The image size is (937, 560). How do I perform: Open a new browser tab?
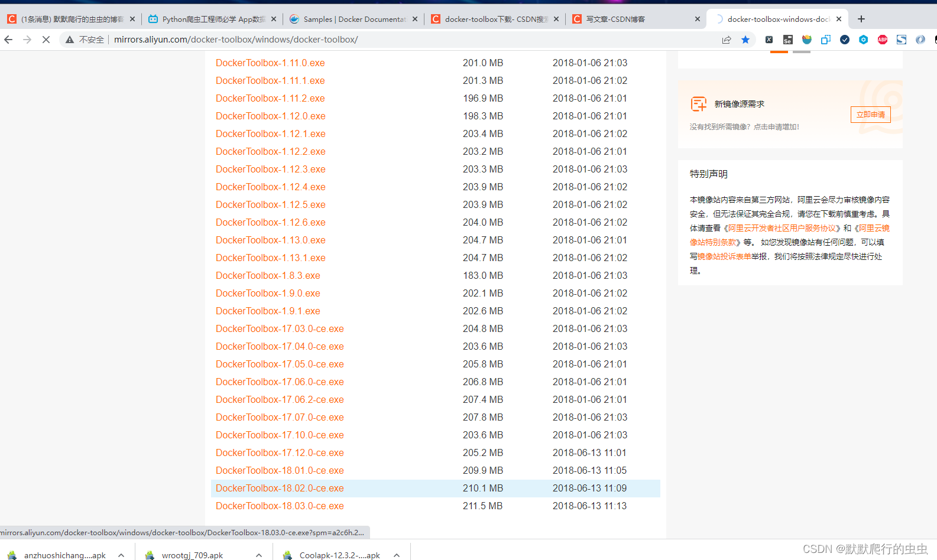tap(861, 19)
